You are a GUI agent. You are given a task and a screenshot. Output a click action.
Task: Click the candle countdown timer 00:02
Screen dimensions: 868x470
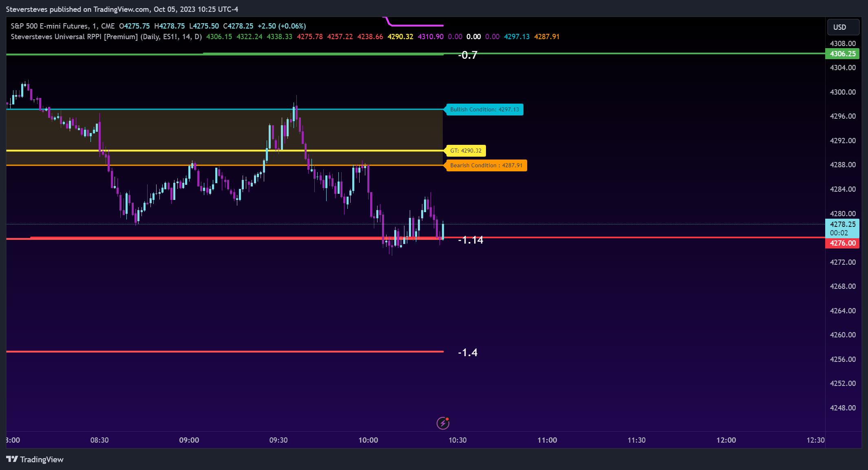click(839, 233)
